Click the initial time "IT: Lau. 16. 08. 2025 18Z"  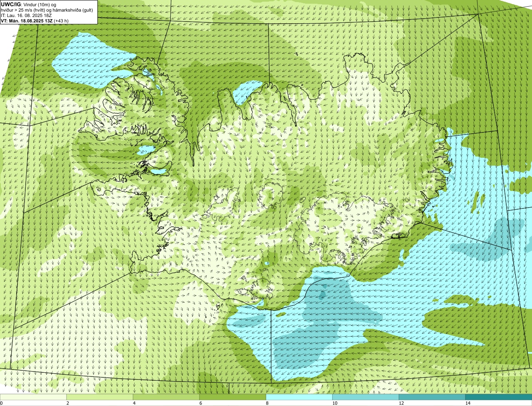click(x=27, y=15)
